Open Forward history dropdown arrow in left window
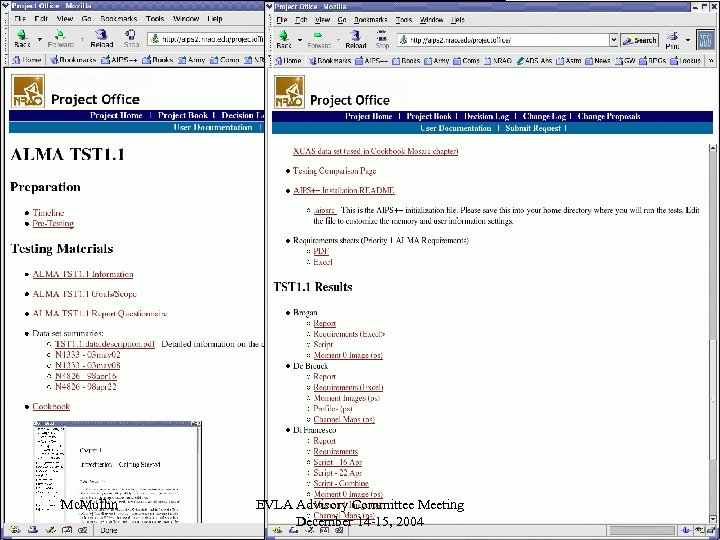Viewport: 720px width, 540px height. point(82,39)
